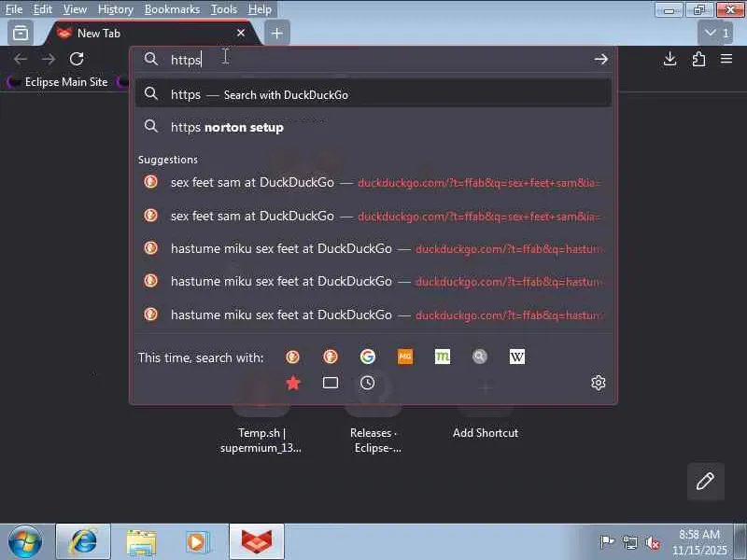Viewport: 747px width, 560px height.
Task: Click the network tray icon
Action: (629, 542)
